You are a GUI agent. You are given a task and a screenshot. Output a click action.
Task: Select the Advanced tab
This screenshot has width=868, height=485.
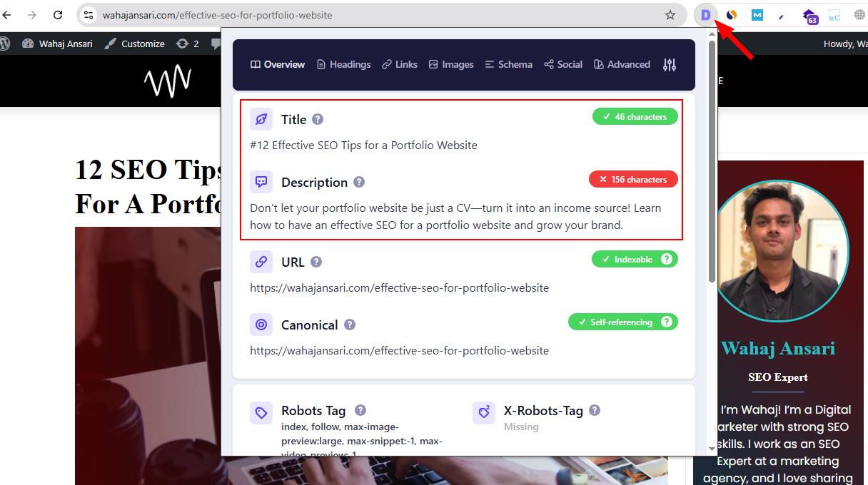click(622, 64)
